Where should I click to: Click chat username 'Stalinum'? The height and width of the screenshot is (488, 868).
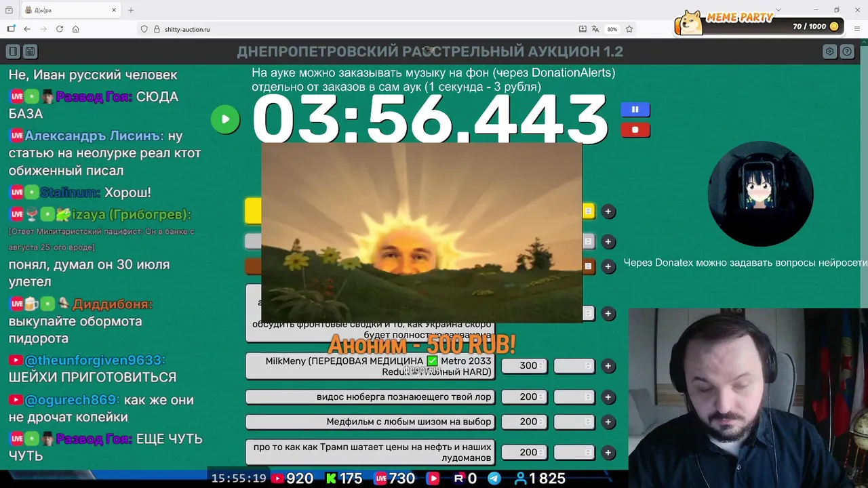tap(70, 192)
